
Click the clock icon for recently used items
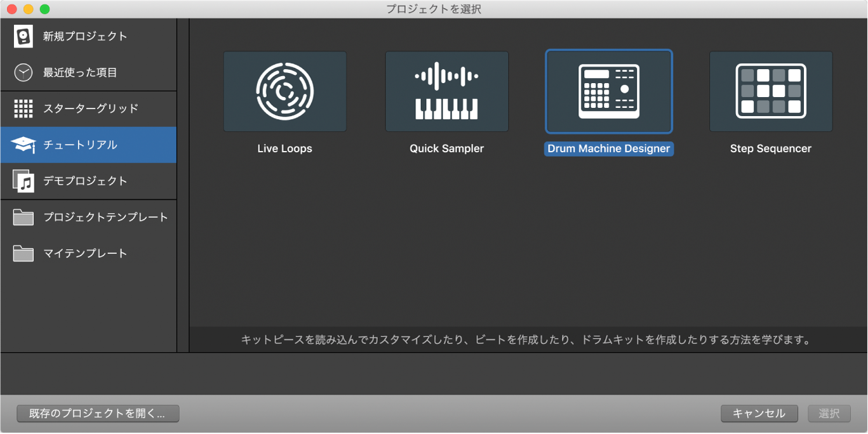coord(23,72)
